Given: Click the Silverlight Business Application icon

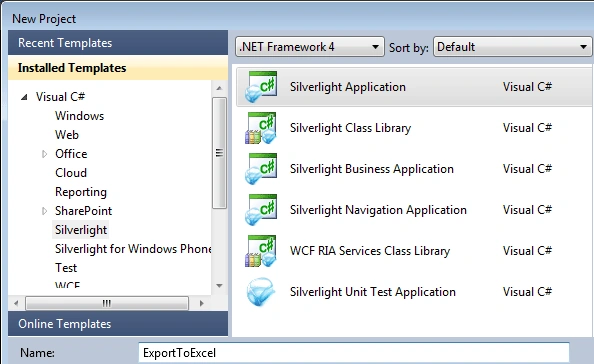Looking at the screenshot, I should 261,169.
